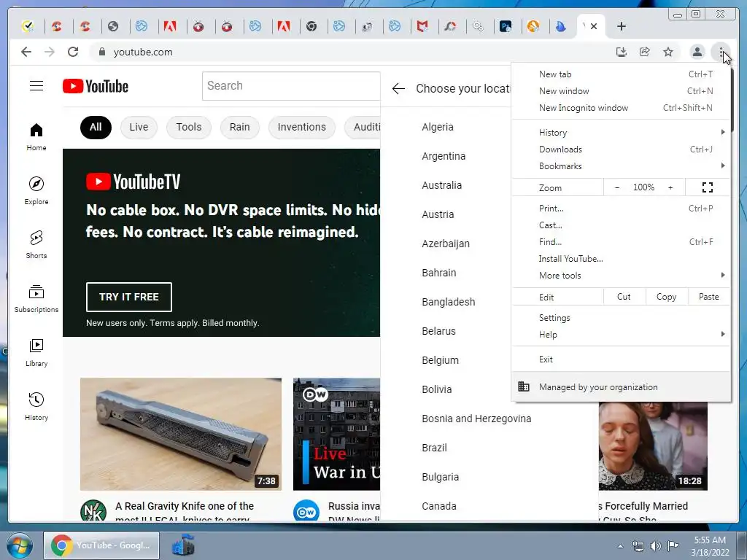Select the All filter chip
The height and width of the screenshot is (560, 747).
click(x=96, y=127)
